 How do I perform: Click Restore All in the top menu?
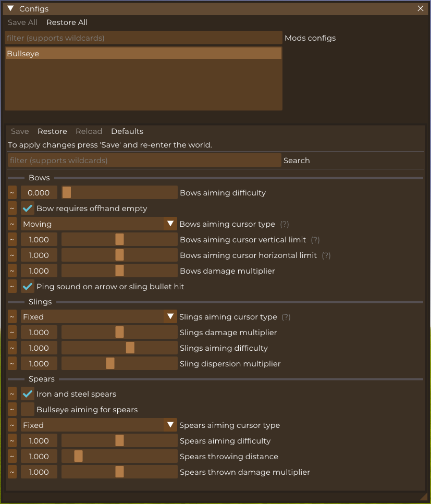tap(67, 22)
